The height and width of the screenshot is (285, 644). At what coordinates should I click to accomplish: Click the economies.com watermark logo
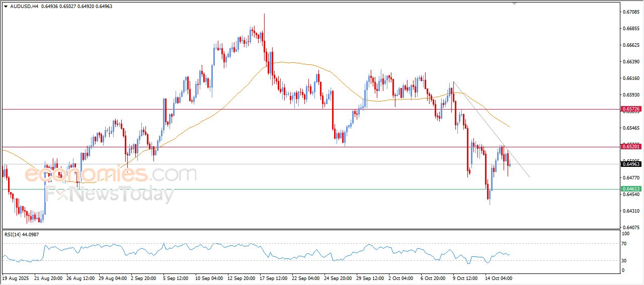(x=111, y=174)
